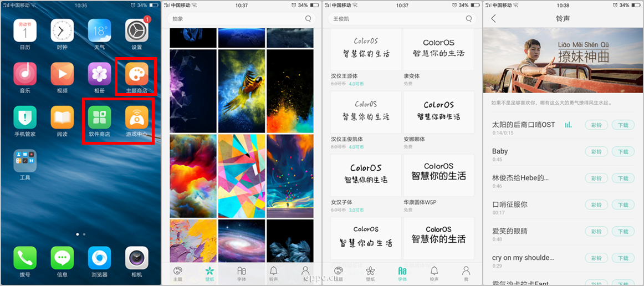Screen dimensions: 644x286
Task: Open the 手机管家 phone manager app
Action: (25, 118)
